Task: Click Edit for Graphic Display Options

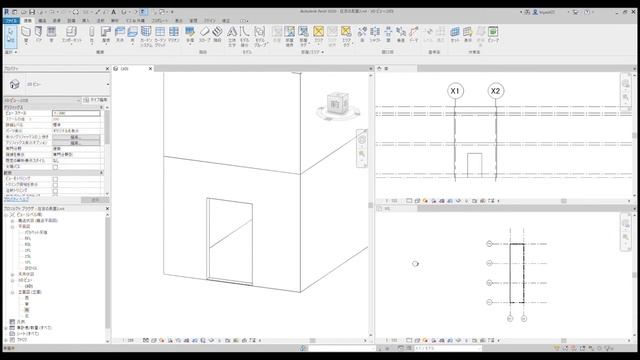Action: coord(76,143)
